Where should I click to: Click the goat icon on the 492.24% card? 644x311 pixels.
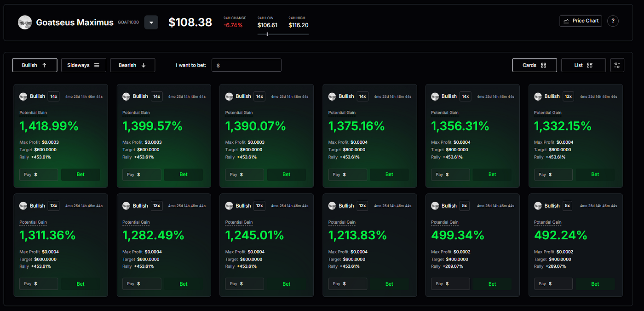[538, 206]
